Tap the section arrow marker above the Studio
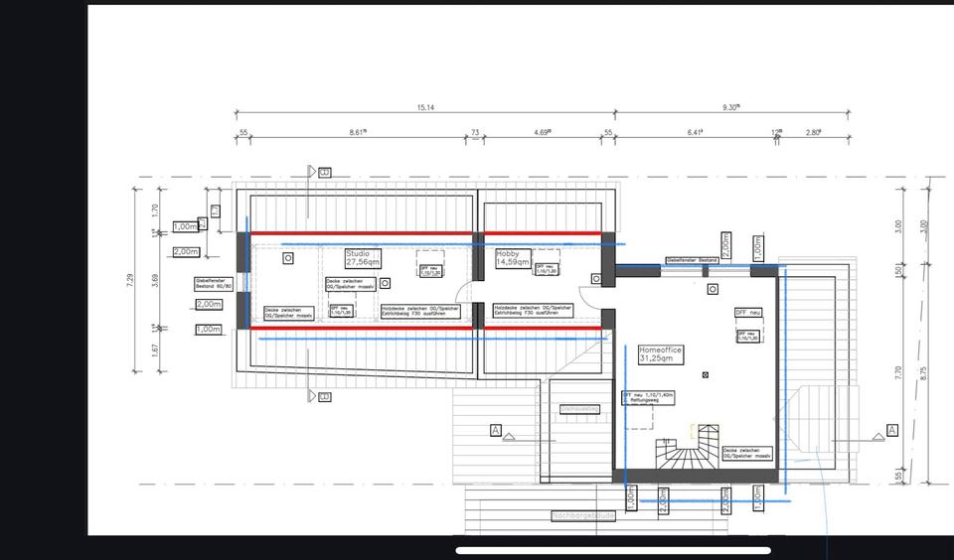Image resolution: width=954 pixels, height=560 pixels. coord(324,172)
